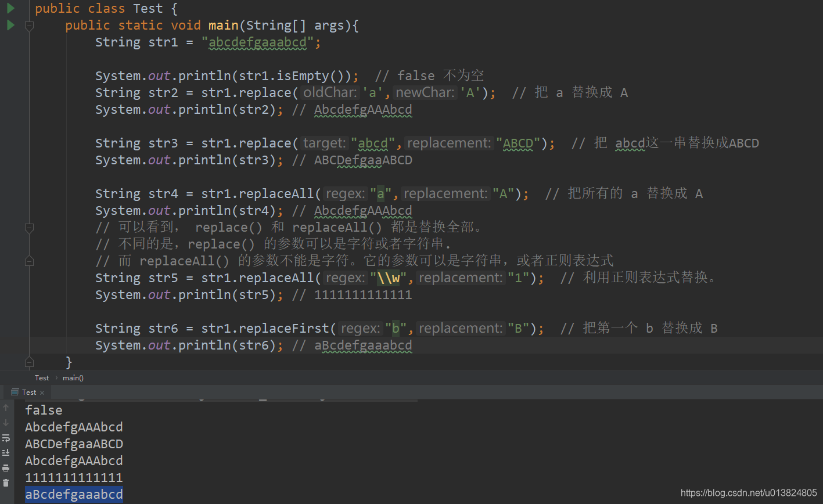Click println(str2) statement
Screen dimensions: 823x504
pyautogui.click(x=189, y=110)
